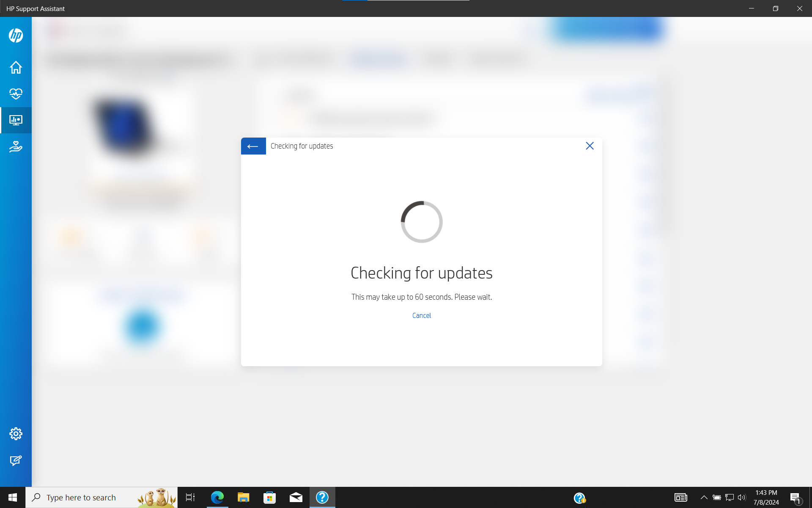Click HP Support Assistant taskbar icon
This screenshot has width=812, height=508.
click(322, 497)
